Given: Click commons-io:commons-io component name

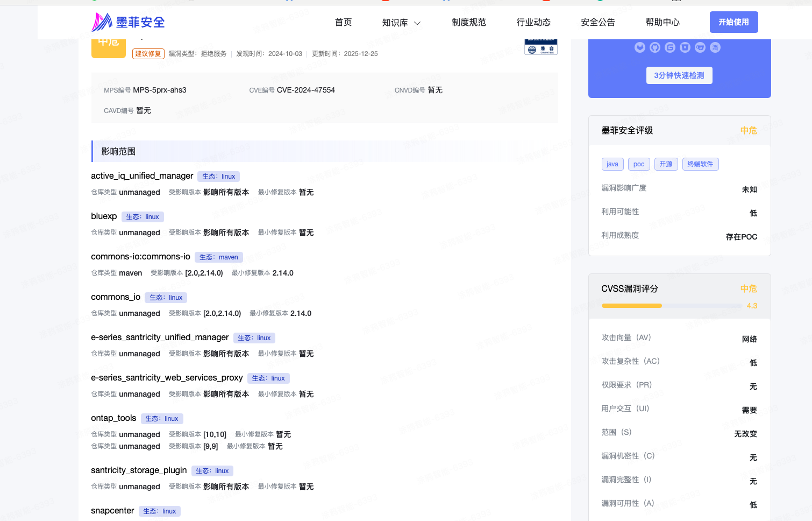Looking at the screenshot, I should 140,257.
